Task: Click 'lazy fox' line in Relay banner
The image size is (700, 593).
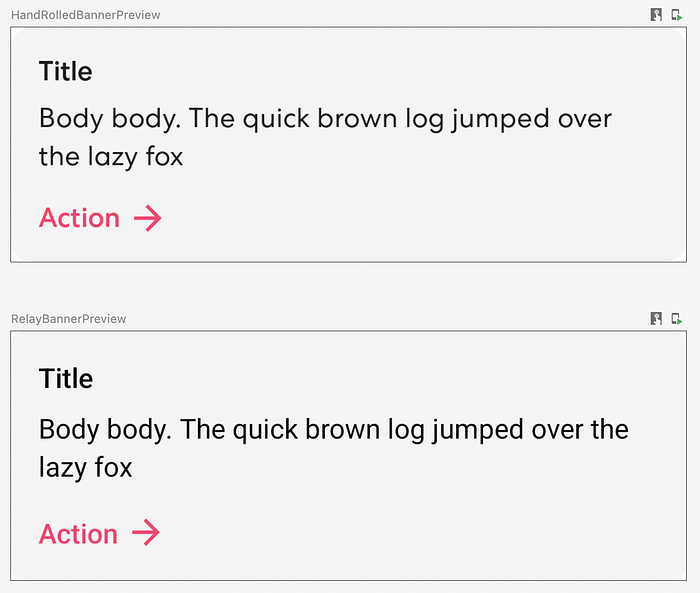Action: pyautogui.click(x=85, y=467)
